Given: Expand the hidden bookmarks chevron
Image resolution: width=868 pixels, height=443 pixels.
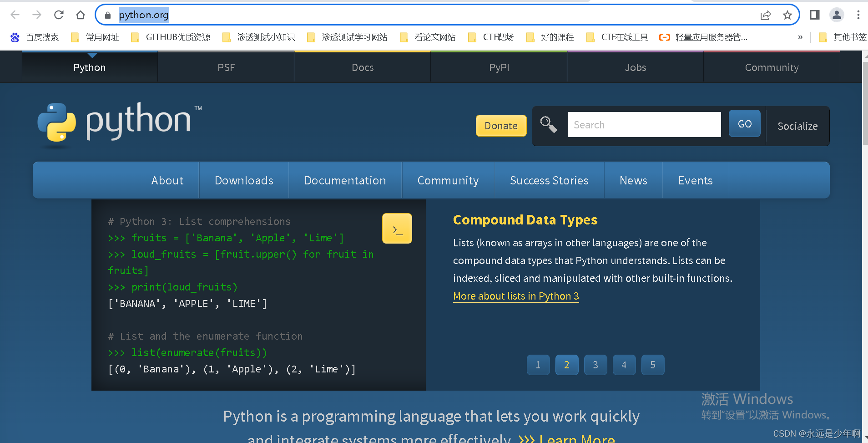Looking at the screenshot, I should (x=800, y=37).
